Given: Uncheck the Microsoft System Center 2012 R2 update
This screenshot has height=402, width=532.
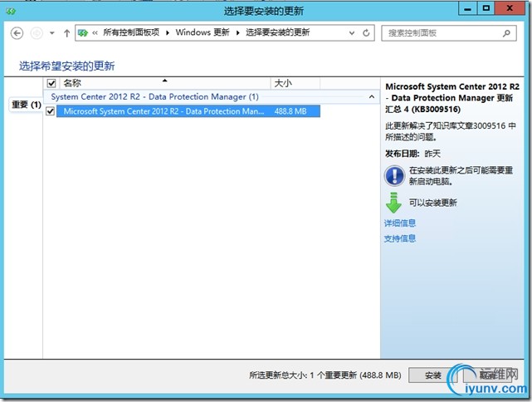Looking at the screenshot, I should click(x=51, y=111).
